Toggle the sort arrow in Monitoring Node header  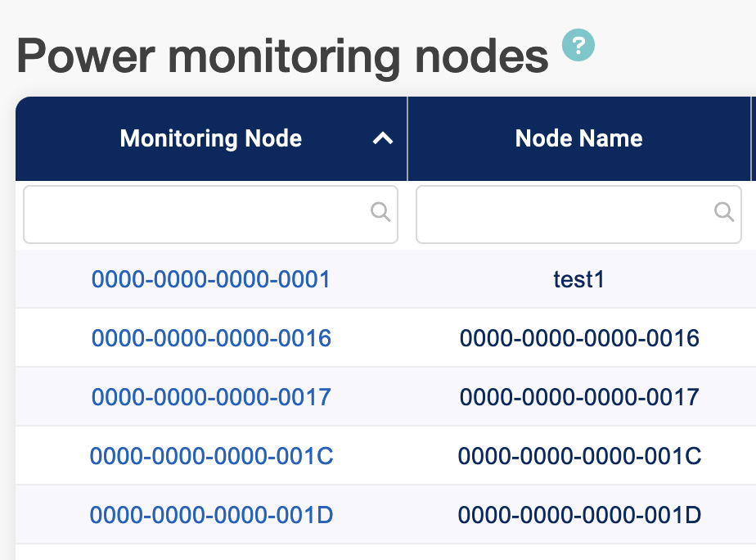pyautogui.click(x=382, y=139)
